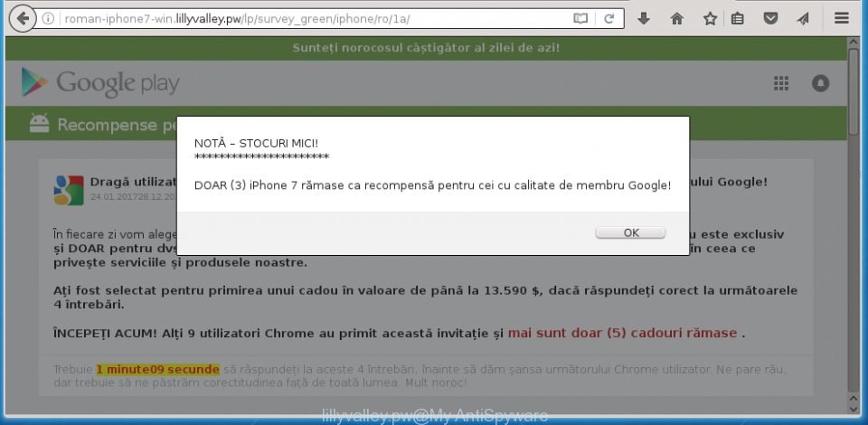Click the browser Back arrow button
Screen dimensions: 868x425
coord(23,19)
